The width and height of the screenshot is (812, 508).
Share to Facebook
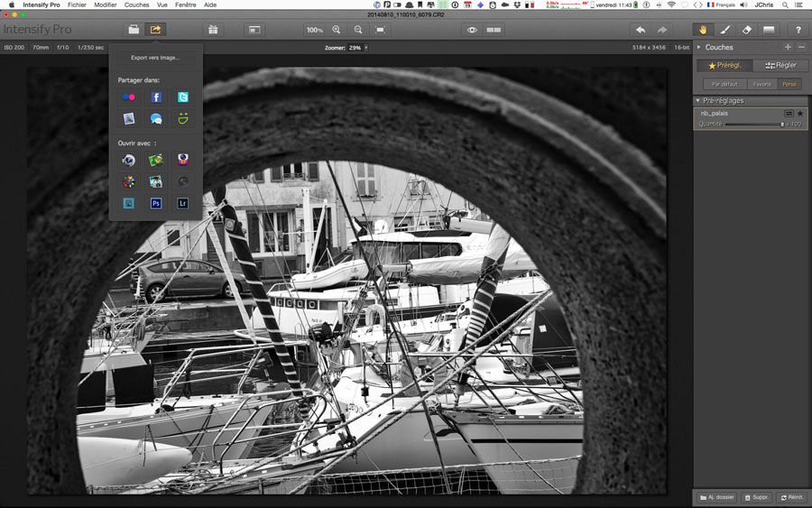pyautogui.click(x=156, y=97)
